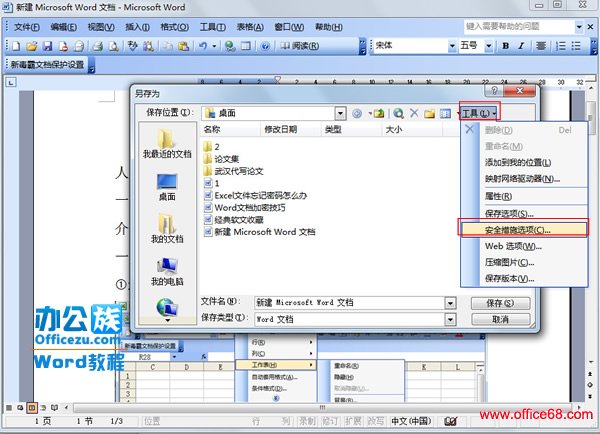The width and height of the screenshot is (600, 434).
Task: Click the Word Help question icon
Action: [x=265, y=46]
